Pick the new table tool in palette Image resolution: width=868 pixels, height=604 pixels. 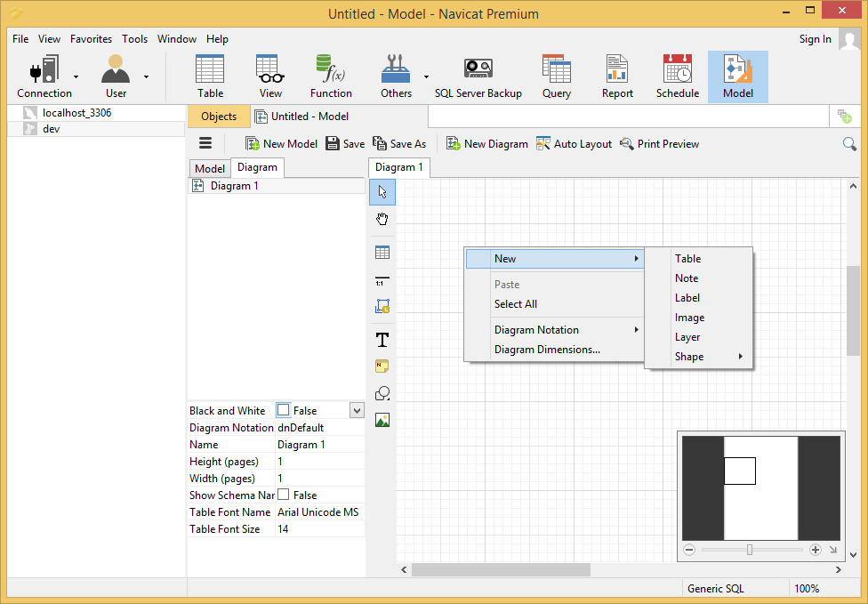[382, 253]
